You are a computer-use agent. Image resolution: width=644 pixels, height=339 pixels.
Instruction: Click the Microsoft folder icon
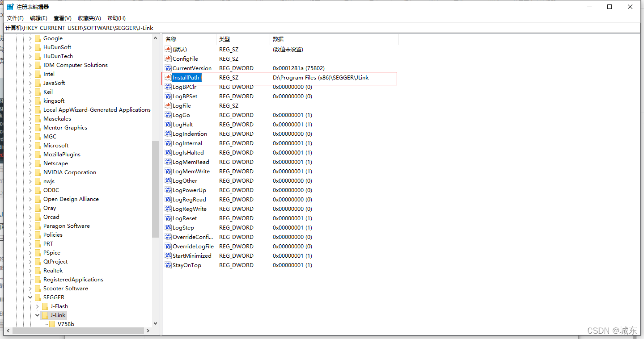click(38, 145)
